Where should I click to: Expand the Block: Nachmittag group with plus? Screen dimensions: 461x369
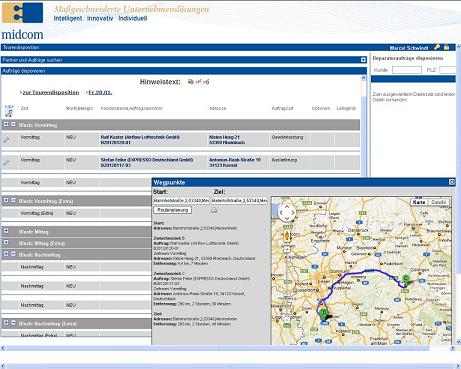pos(6,254)
